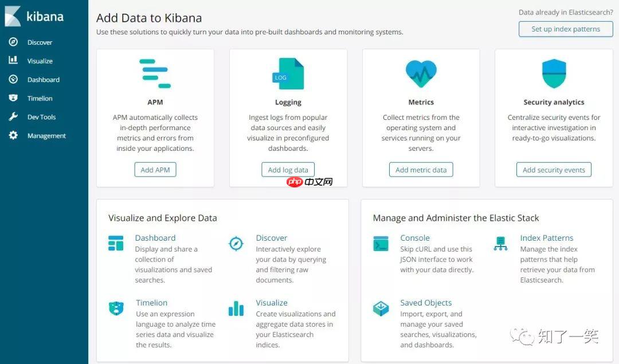Select Dev Tools in the sidebar menu
The width and height of the screenshot is (619, 364).
41,117
